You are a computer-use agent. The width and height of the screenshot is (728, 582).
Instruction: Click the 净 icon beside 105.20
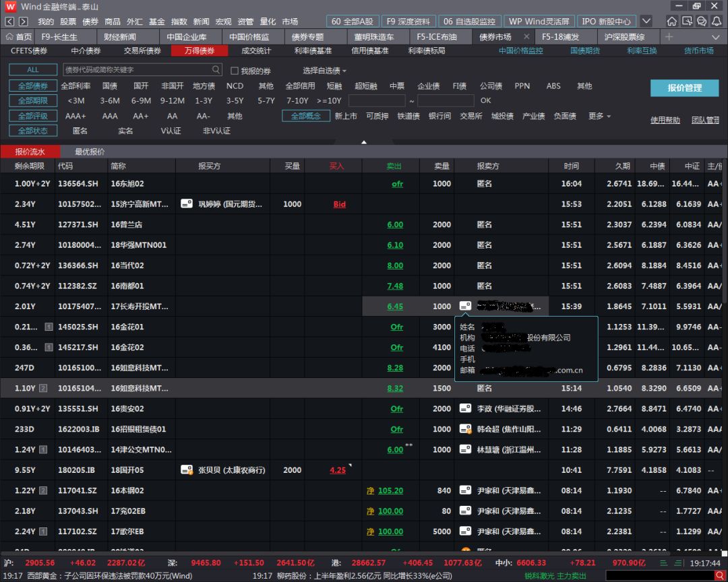click(x=370, y=490)
